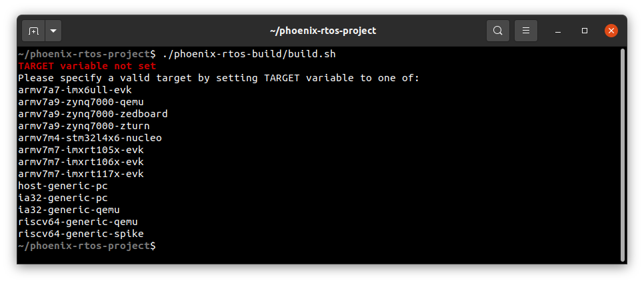Viewport: 644px width, 283px height.
Task: Open the terminal search
Action: click(x=498, y=31)
